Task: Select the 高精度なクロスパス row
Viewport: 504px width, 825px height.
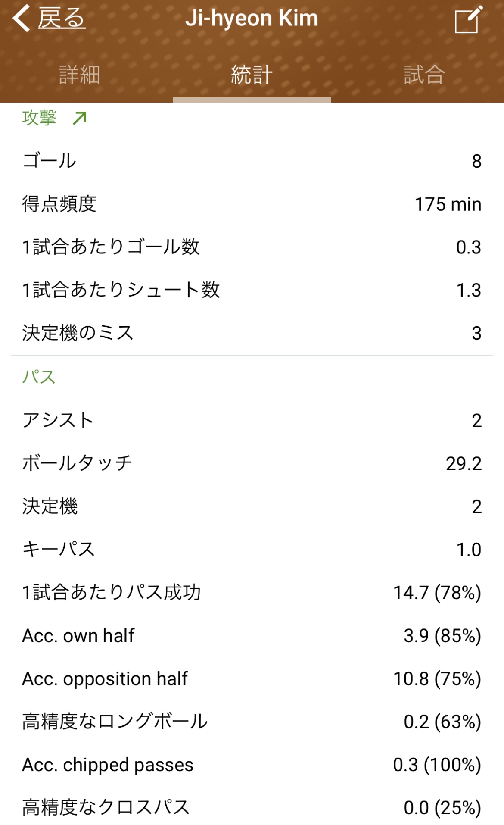Action: [252, 807]
